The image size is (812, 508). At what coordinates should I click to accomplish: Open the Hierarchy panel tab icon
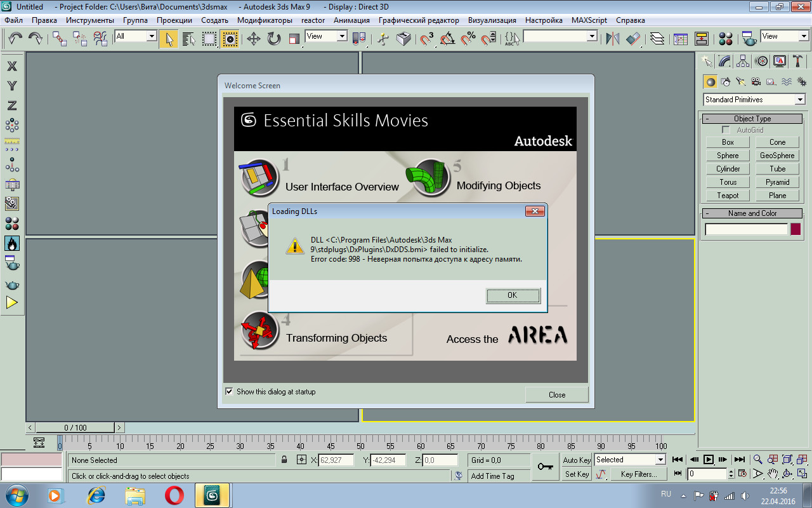[x=743, y=61]
